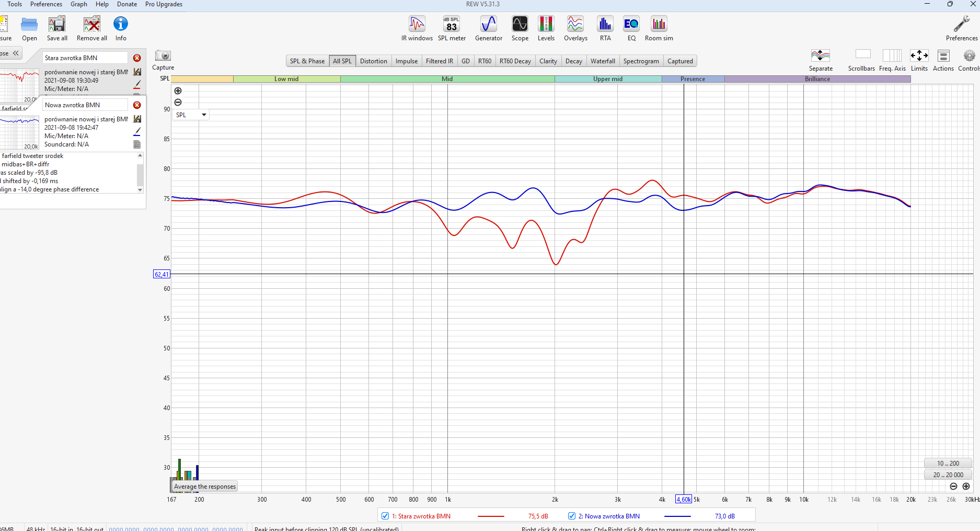The image size is (980, 531).
Task: Switch to the Spectrogram tab
Action: pyautogui.click(x=641, y=61)
